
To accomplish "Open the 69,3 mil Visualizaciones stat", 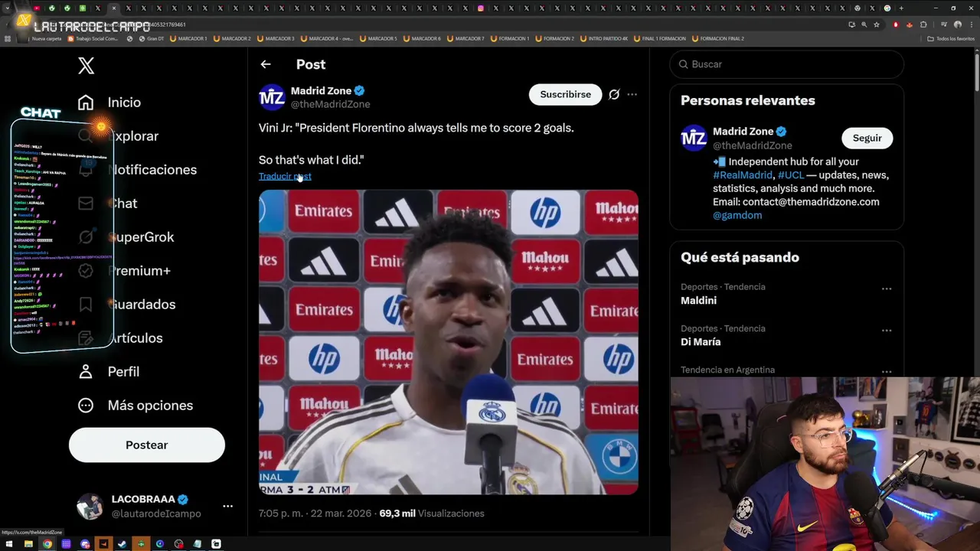I will coord(432,514).
